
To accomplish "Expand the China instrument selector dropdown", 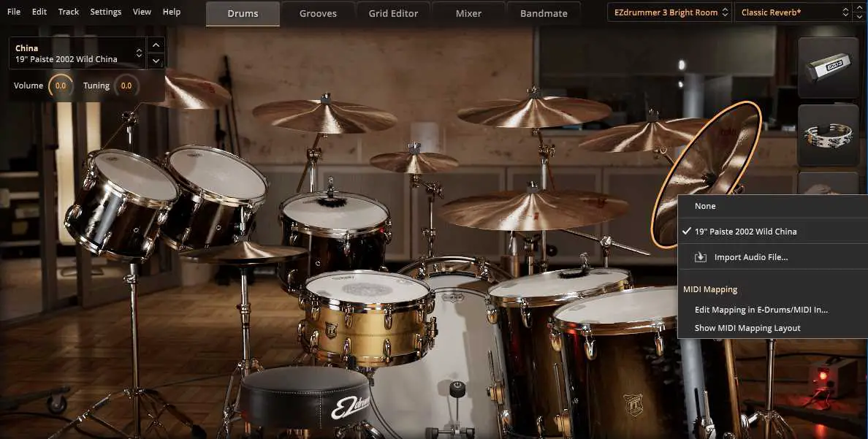I will click(x=137, y=53).
